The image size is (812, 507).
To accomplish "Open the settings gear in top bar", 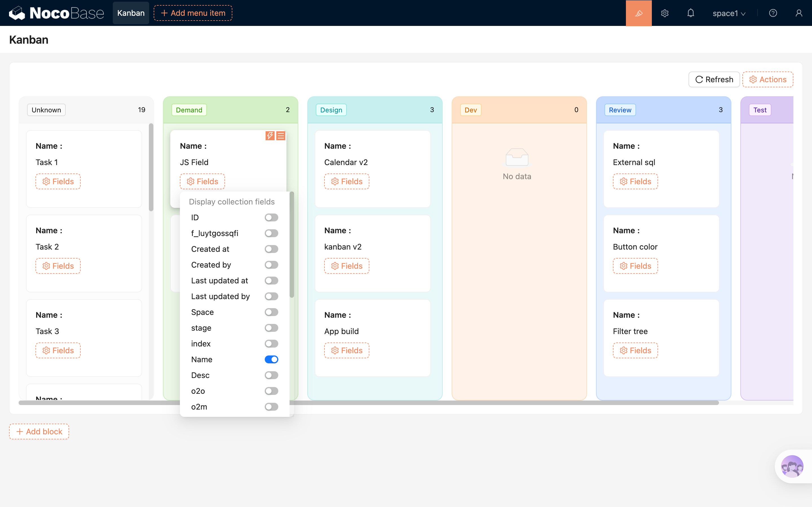I will 665,13.
